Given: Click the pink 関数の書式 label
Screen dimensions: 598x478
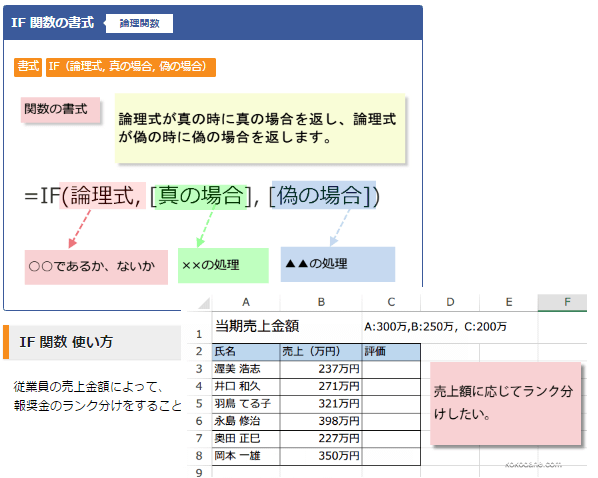Looking at the screenshot, I should point(60,109).
